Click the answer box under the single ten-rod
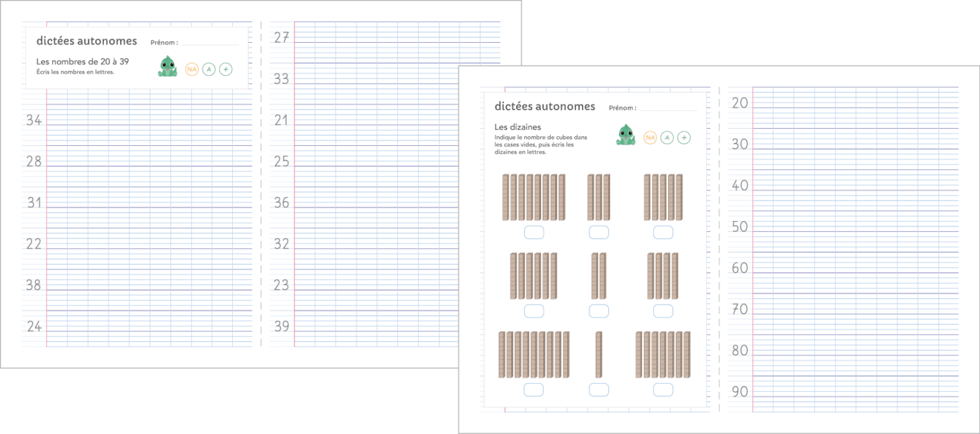 click(598, 389)
